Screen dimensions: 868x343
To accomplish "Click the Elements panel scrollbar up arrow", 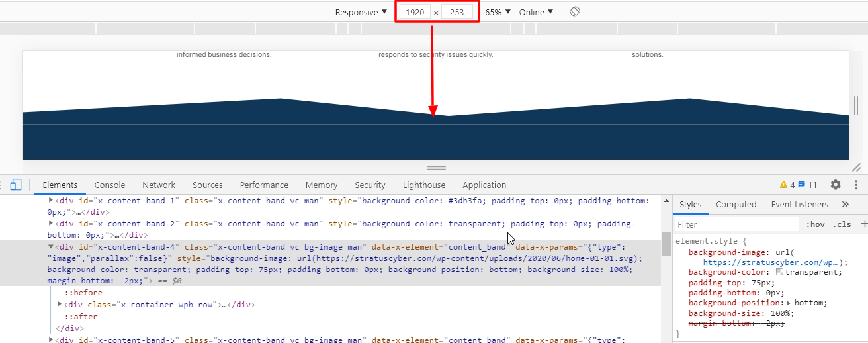I will [666, 199].
